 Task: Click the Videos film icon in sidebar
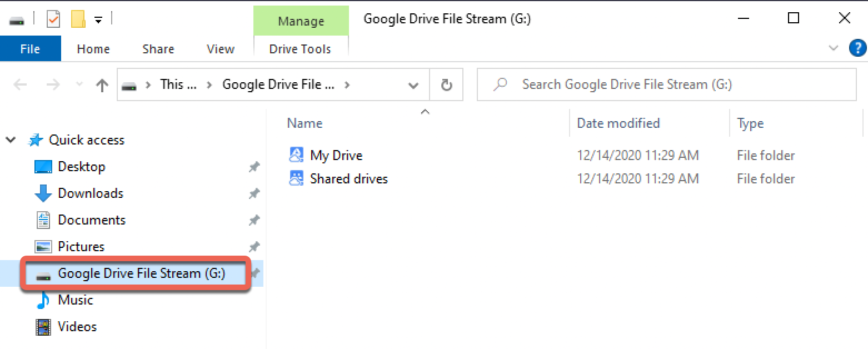point(43,327)
